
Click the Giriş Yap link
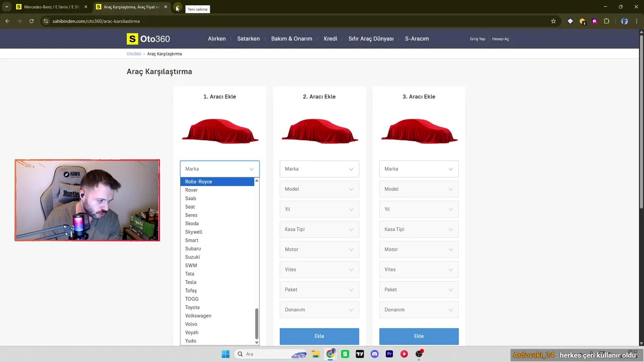tap(477, 39)
